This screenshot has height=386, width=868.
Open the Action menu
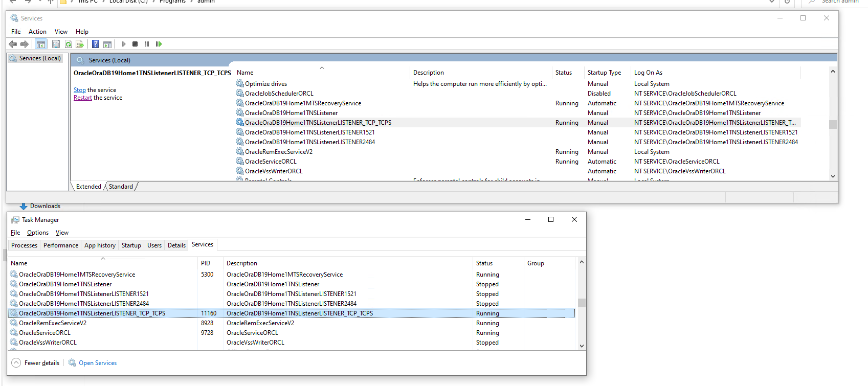click(37, 32)
